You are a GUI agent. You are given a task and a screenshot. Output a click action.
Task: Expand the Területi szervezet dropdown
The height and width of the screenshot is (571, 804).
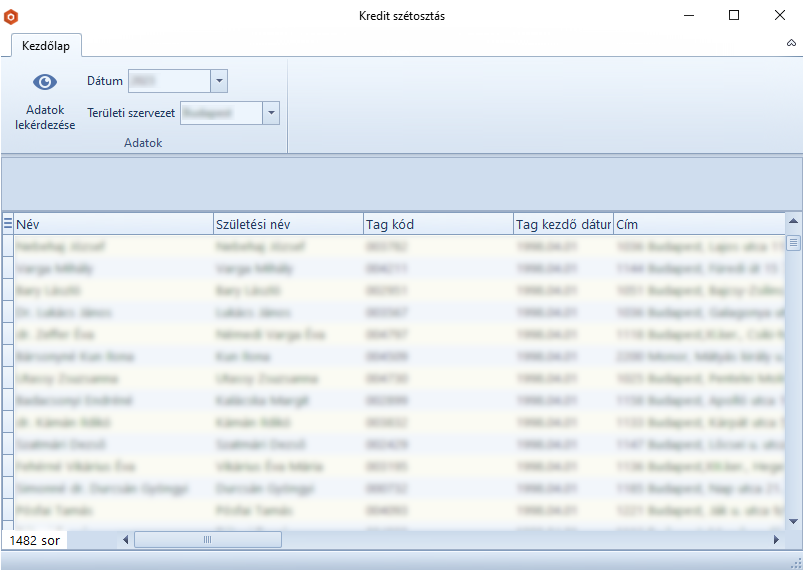pyautogui.click(x=270, y=113)
